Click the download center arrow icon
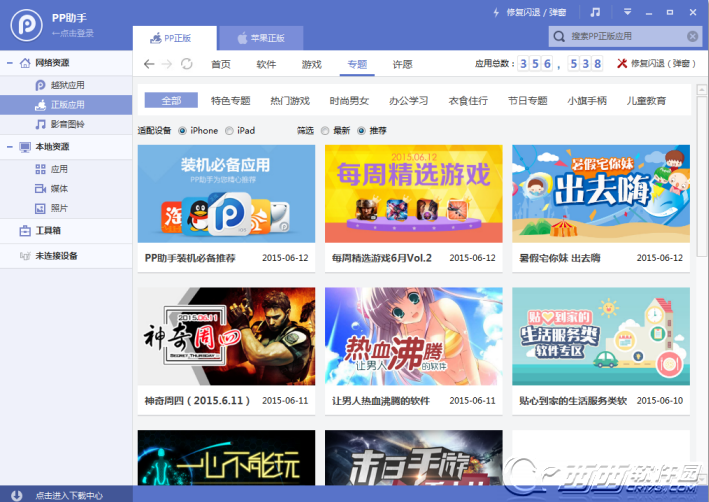This screenshot has width=709, height=502. pos(16,496)
